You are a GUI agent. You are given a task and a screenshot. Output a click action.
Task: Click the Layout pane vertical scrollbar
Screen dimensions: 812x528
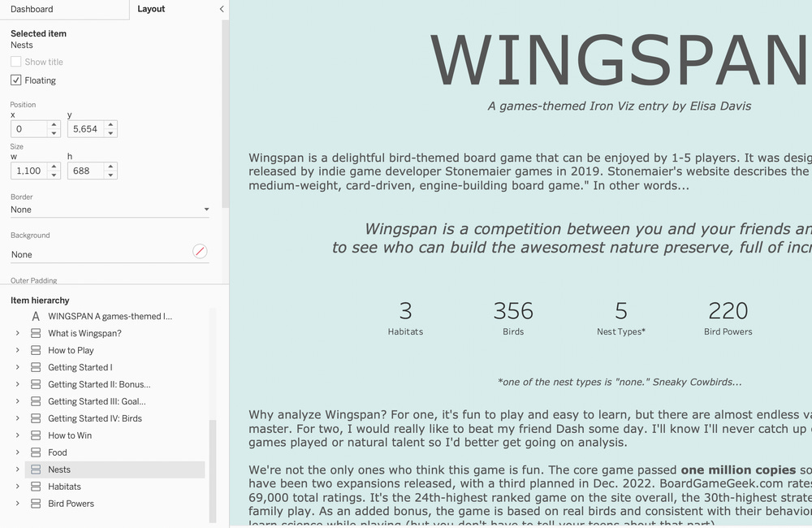(x=225, y=114)
